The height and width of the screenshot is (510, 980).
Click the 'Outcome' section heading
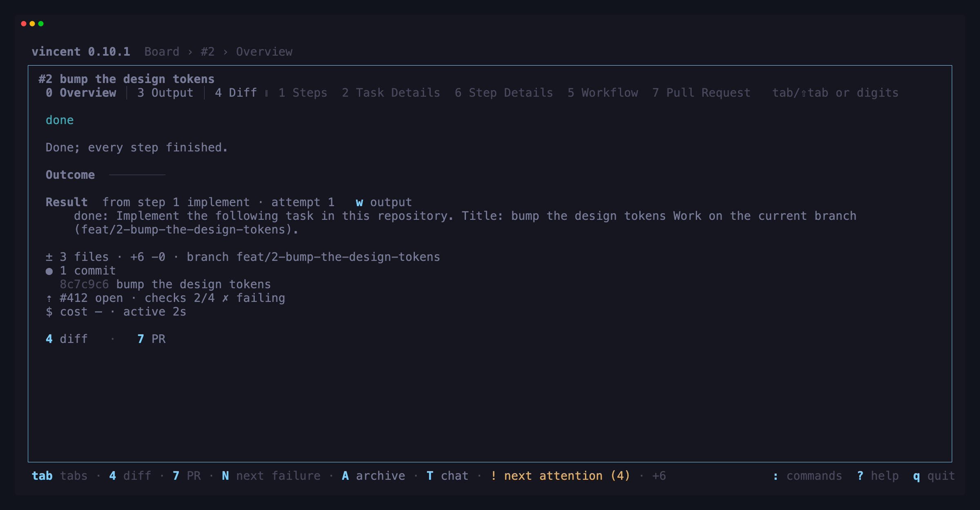70,175
